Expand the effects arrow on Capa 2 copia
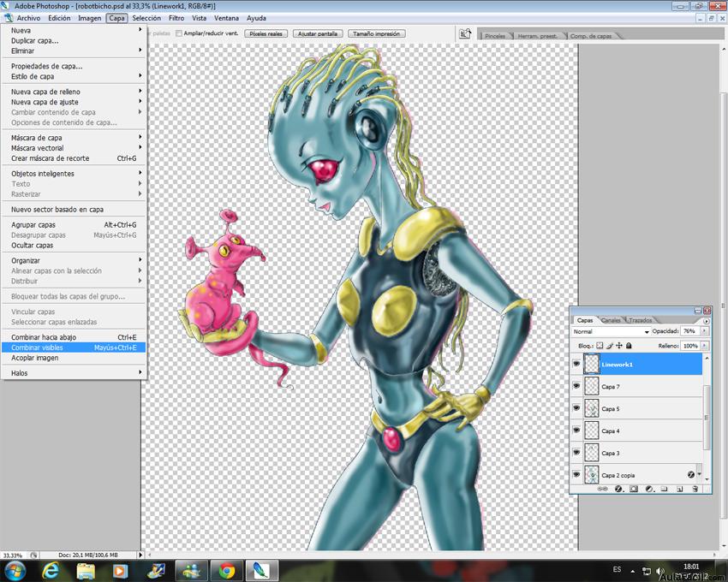The image size is (728, 582). pos(699,474)
